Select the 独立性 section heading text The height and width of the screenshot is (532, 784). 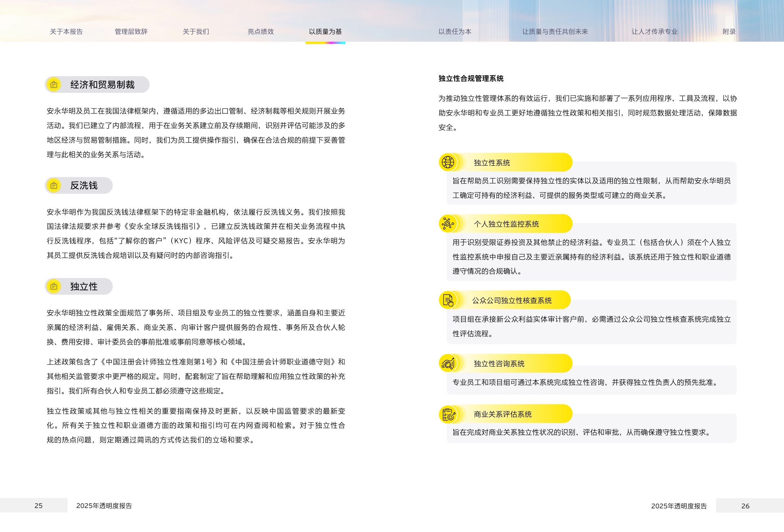click(x=84, y=287)
